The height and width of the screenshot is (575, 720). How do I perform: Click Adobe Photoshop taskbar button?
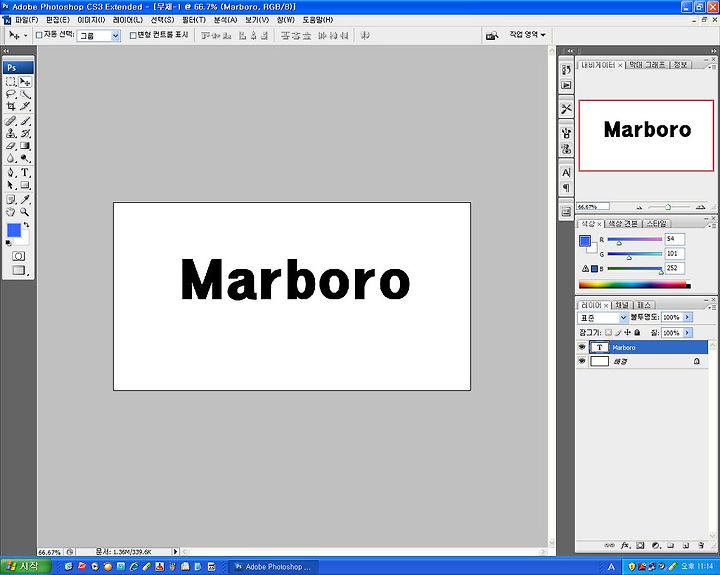click(274, 567)
